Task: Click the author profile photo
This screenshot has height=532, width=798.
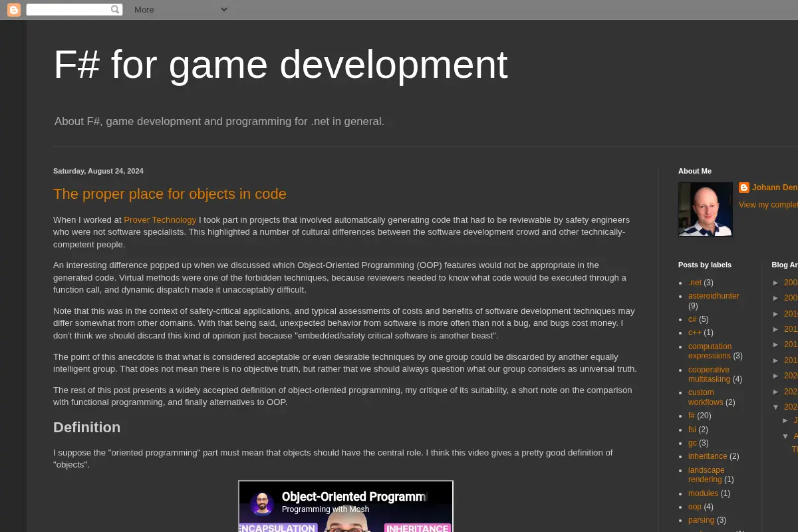Action: coord(706,209)
